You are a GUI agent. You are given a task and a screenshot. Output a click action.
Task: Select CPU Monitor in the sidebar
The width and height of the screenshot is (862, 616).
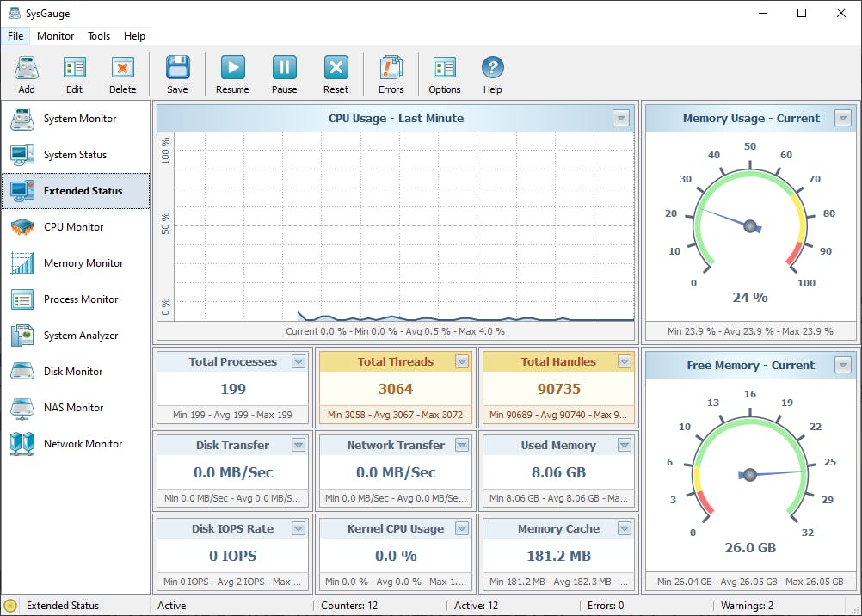pyautogui.click(x=73, y=227)
